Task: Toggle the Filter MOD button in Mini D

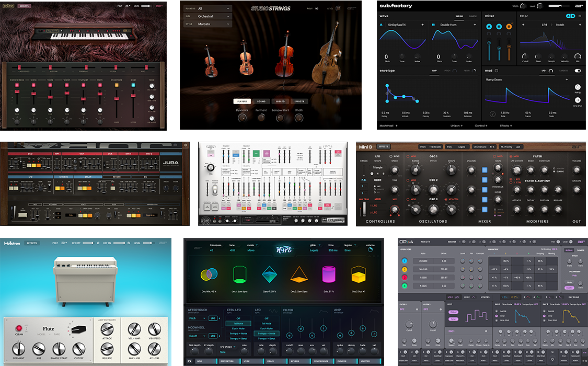Action: coord(511,156)
